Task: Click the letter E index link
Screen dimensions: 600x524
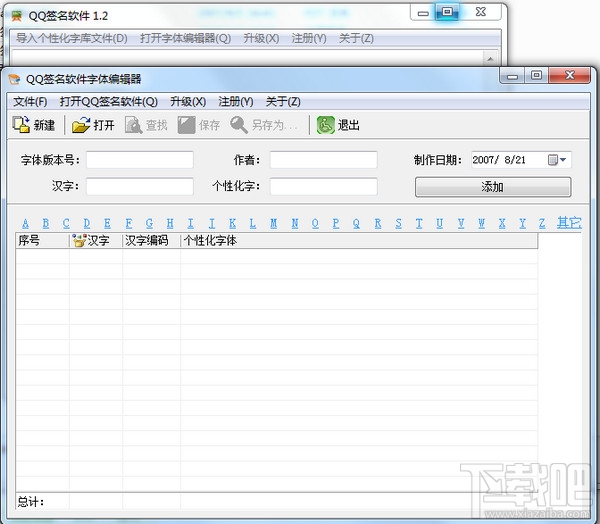Action: (107, 223)
